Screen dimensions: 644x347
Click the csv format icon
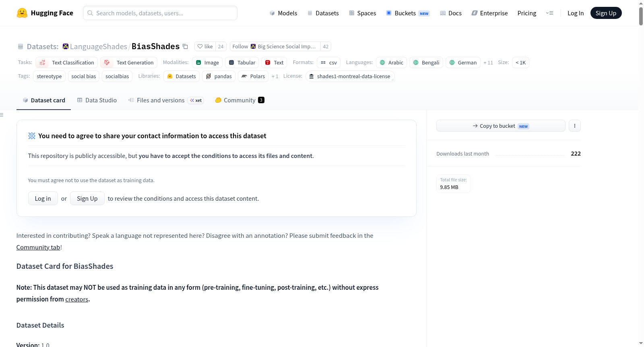(323, 62)
